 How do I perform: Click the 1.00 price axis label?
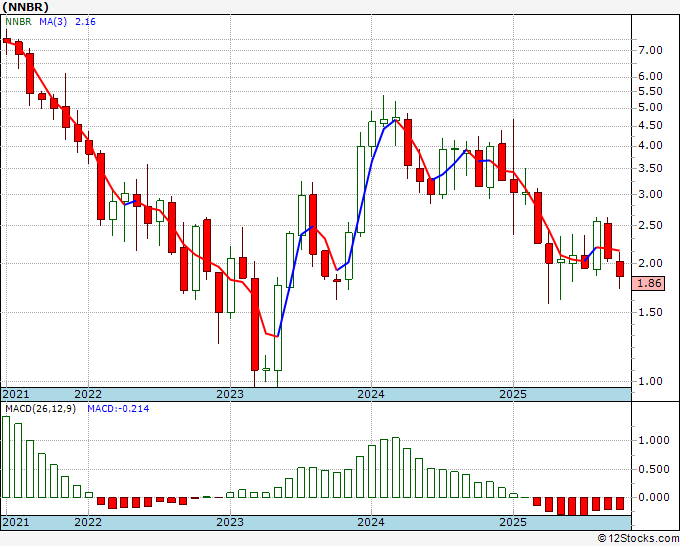(650, 382)
